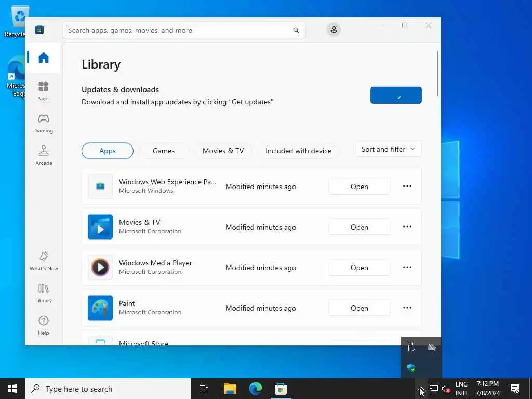Click Open for Movies & TV
Screen dimensions: 532x399
coord(360,227)
